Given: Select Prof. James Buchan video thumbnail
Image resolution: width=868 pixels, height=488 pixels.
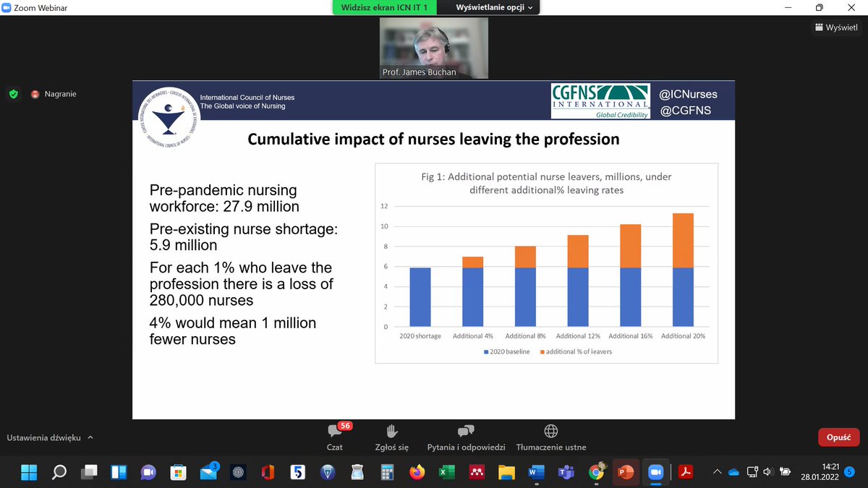Looking at the screenshot, I should point(434,48).
